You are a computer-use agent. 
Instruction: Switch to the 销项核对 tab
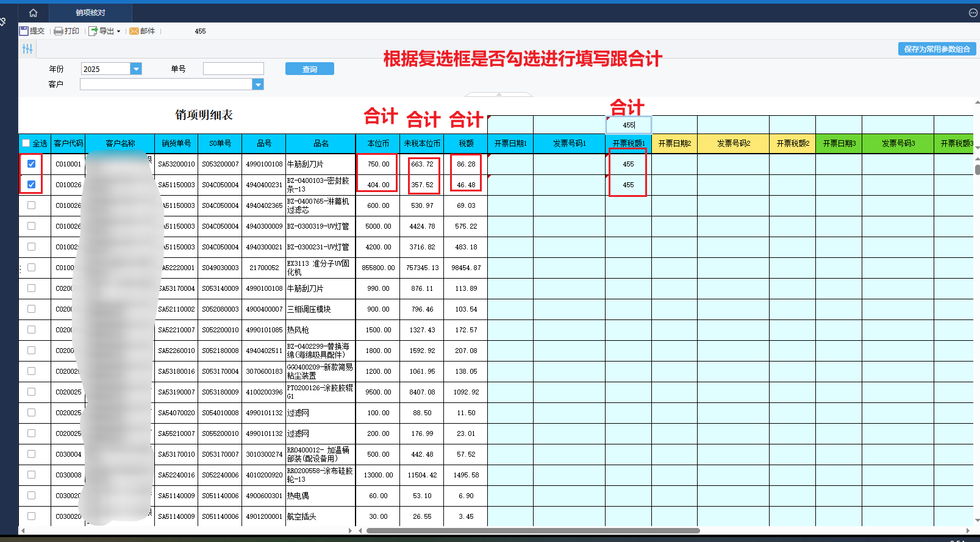[x=90, y=12]
